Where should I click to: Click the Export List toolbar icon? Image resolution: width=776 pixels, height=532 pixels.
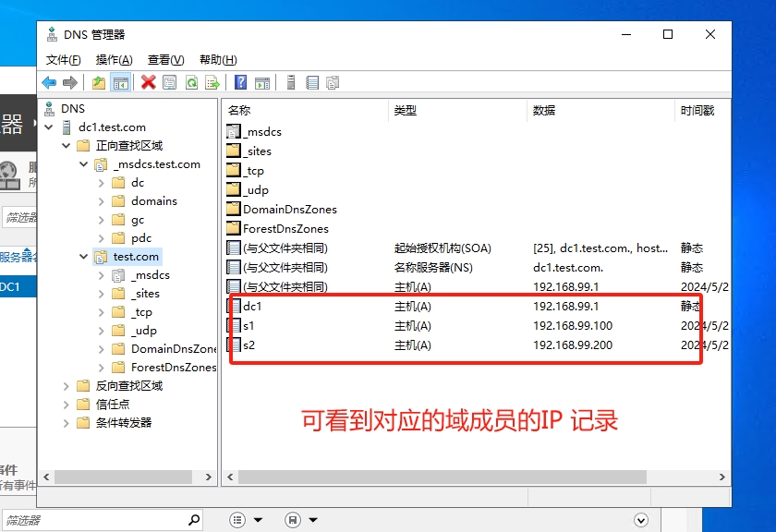click(212, 82)
